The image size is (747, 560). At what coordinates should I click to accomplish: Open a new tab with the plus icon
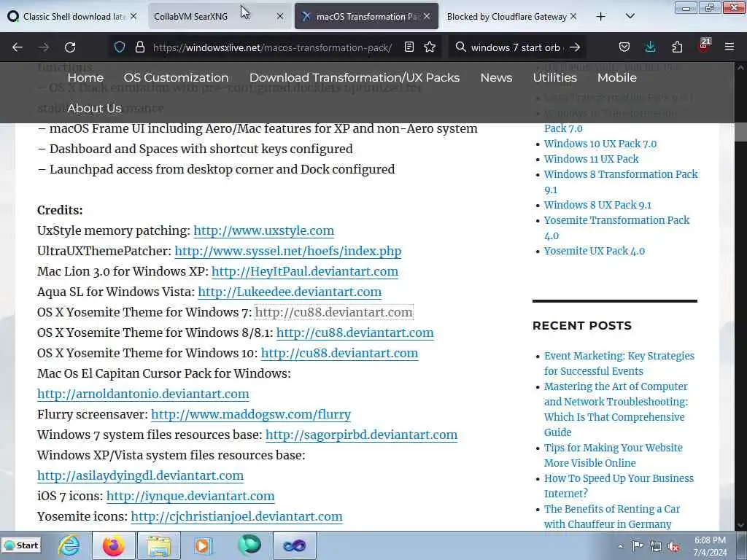tap(601, 17)
